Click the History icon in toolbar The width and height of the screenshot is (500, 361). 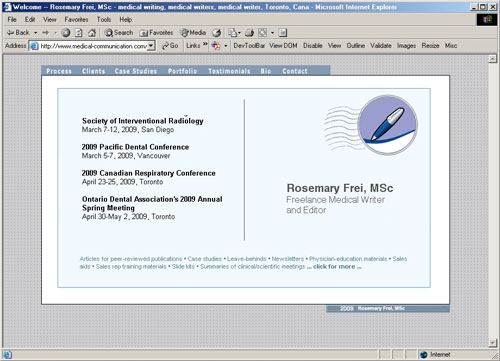point(217,33)
